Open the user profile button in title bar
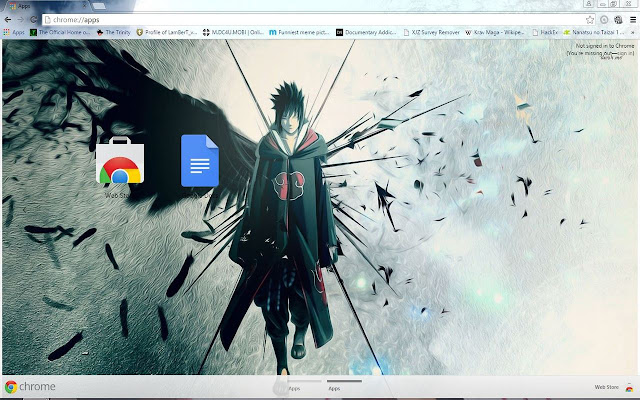Screen dimensions: 640x400 point(588,4)
